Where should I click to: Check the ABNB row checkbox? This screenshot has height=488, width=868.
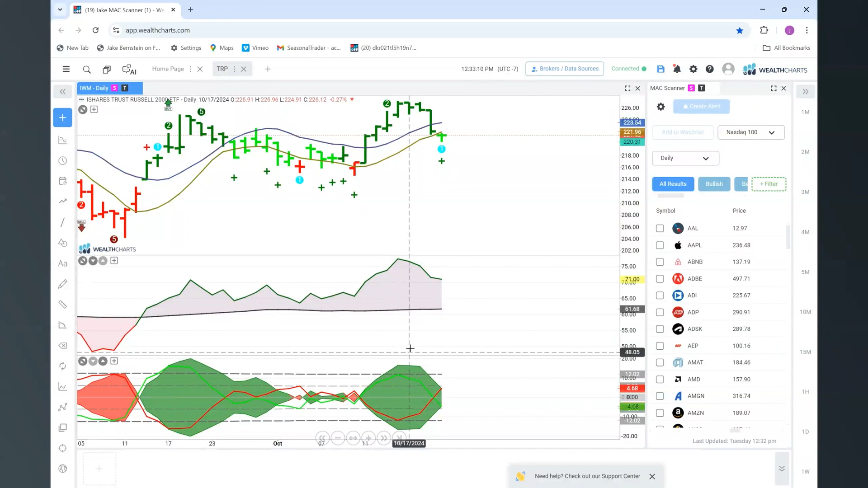(x=660, y=262)
